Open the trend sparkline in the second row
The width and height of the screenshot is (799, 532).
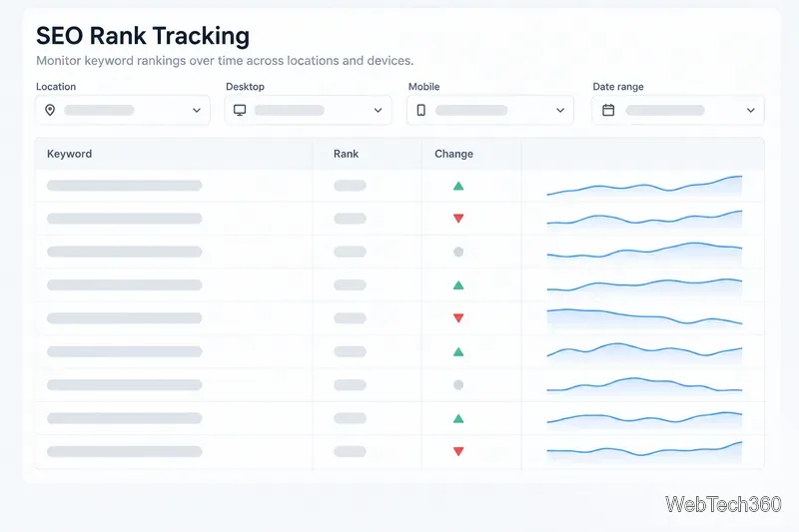[644, 219]
